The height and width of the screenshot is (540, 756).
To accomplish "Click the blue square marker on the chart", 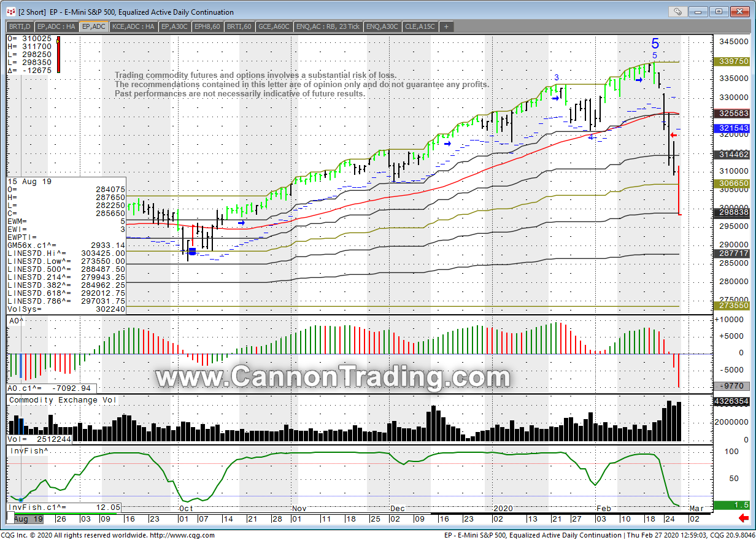I will click(x=192, y=251).
